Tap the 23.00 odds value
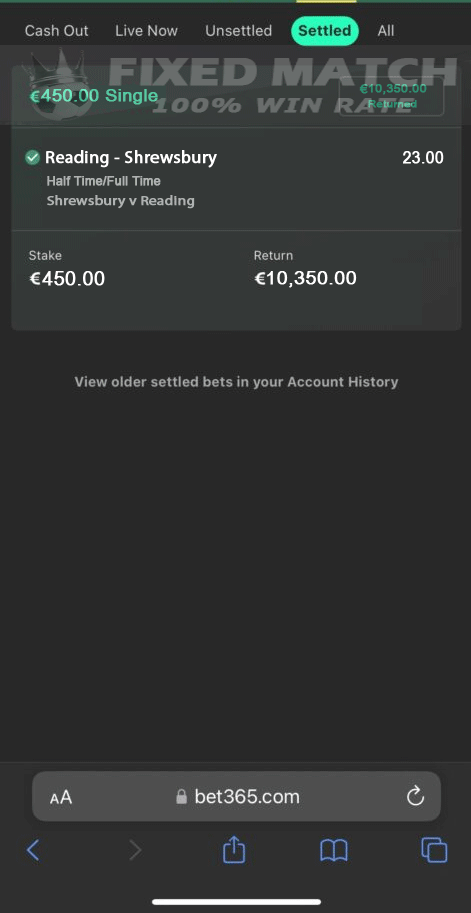471x913 pixels. pos(423,157)
